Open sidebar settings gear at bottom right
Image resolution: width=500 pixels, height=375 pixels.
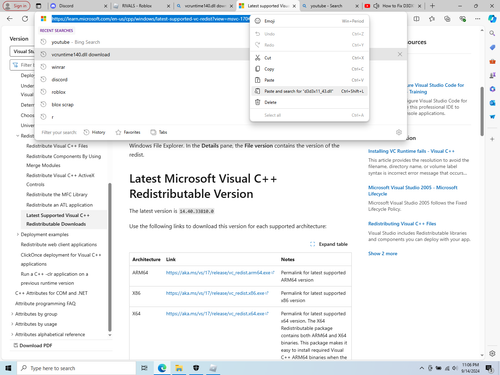[x=492, y=353]
